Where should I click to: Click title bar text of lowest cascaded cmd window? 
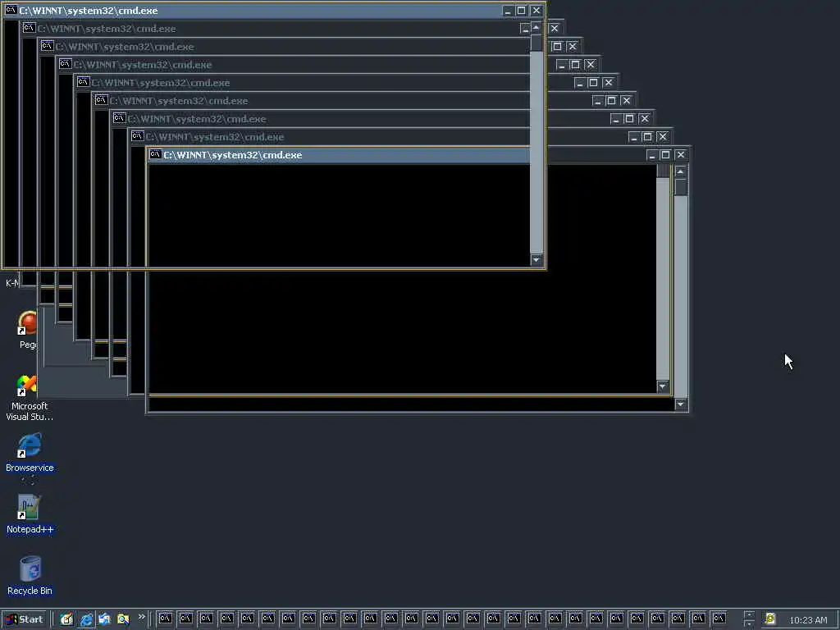click(x=232, y=155)
